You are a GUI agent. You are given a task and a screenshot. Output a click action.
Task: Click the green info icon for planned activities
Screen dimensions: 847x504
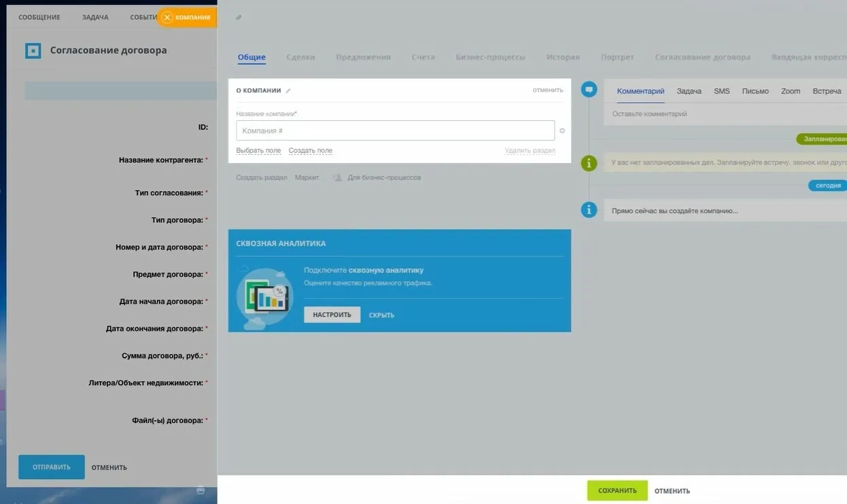point(589,163)
